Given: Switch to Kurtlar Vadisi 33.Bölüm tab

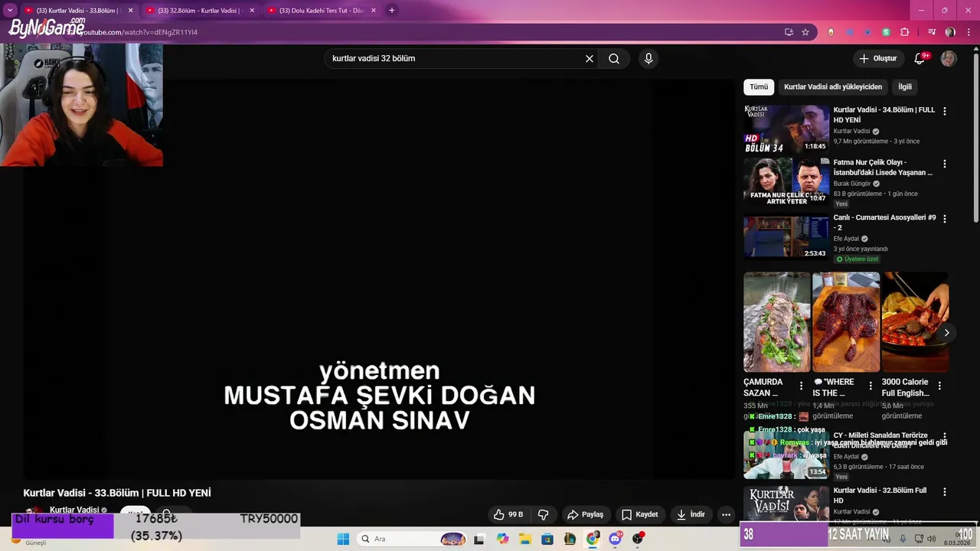Looking at the screenshot, I should (77, 11).
